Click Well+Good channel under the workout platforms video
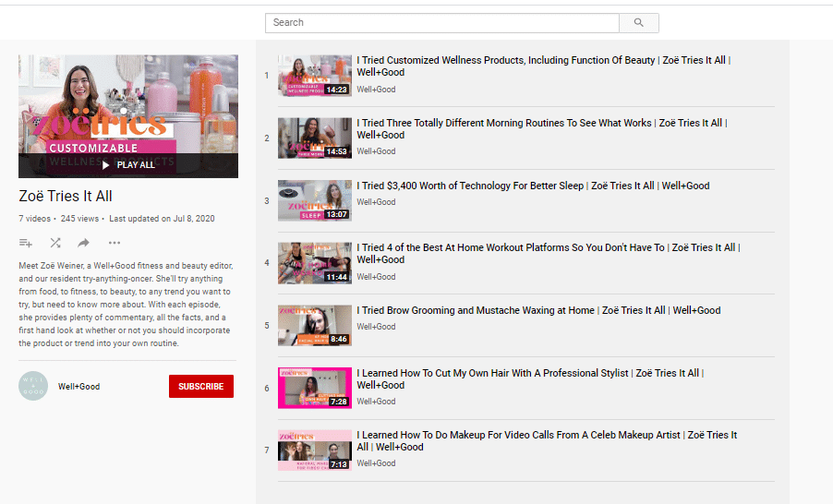 376,277
